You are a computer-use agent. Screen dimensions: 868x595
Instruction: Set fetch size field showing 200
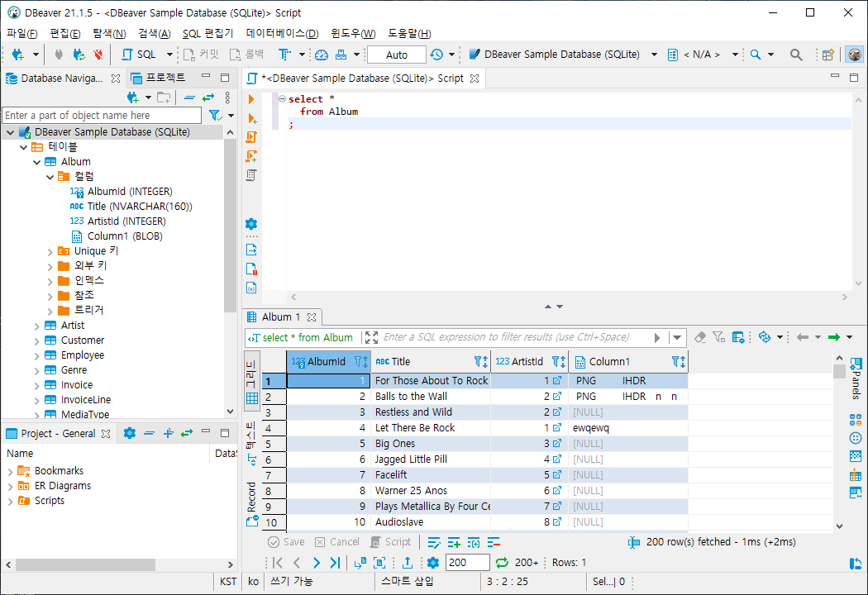[x=467, y=562]
